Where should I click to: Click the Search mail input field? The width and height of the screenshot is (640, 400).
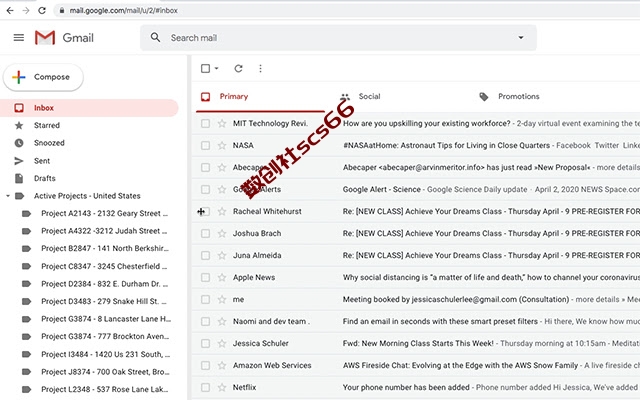point(338,38)
